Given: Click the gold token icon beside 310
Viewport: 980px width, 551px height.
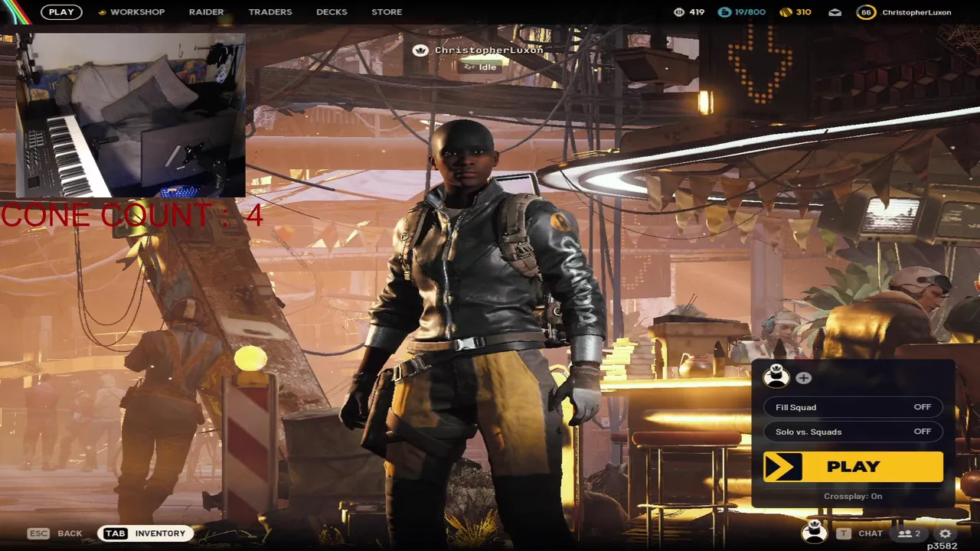Looking at the screenshot, I should coord(786,12).
